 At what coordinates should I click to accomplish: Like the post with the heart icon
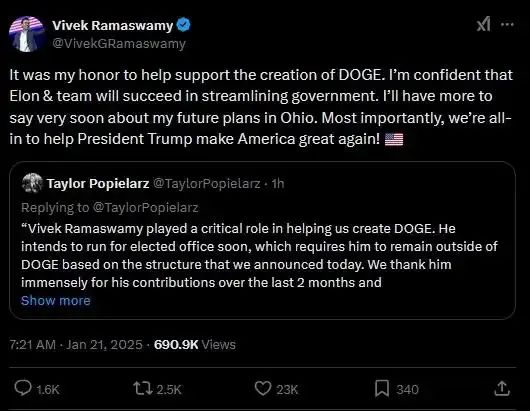click(263, 388)
